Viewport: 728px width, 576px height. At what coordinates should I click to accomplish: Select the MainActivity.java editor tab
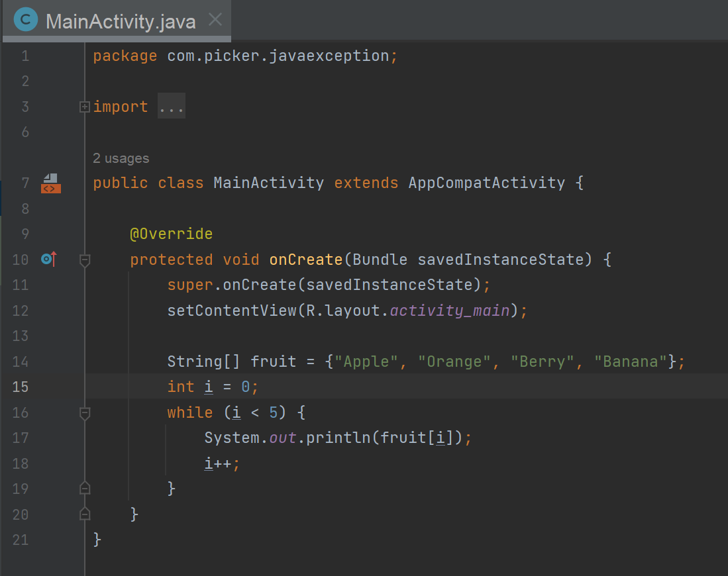pos(117,21)
